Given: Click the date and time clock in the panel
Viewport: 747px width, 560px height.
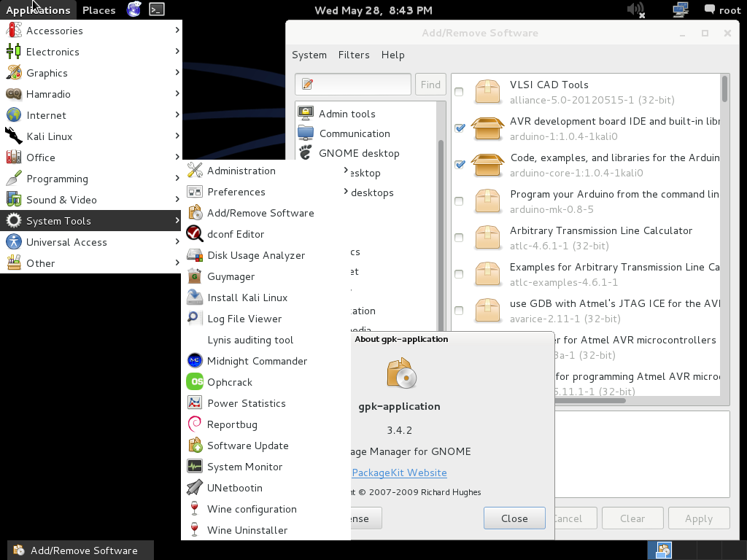Looking at the screenshot, I should (x=373, y=10).
